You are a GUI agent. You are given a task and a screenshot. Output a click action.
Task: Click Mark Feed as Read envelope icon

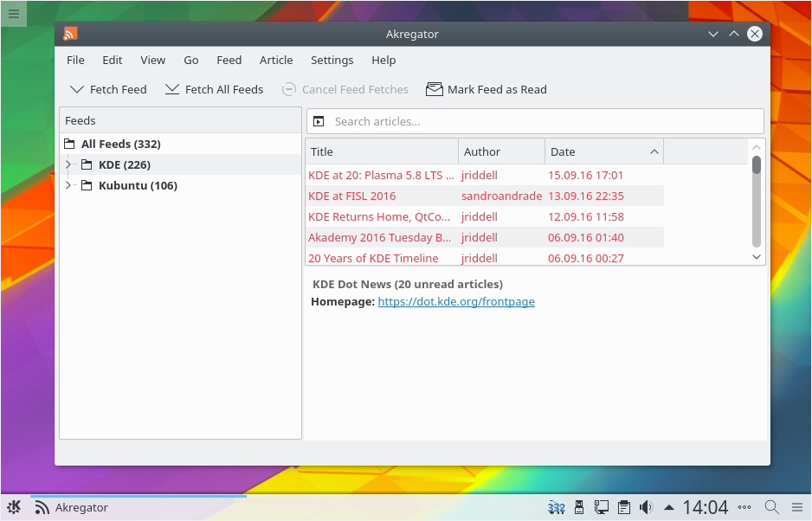coord(434,89)
